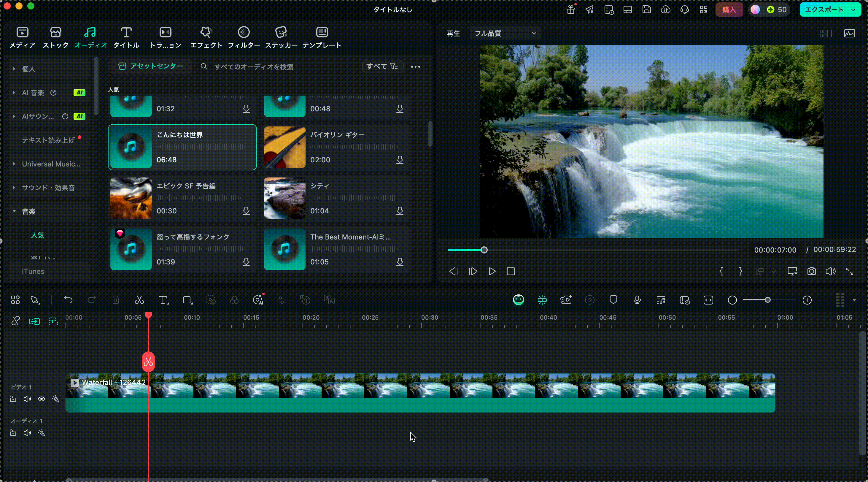868x482 pixels.
Task: Download the バイオリン ギター track
Action: 400,160
